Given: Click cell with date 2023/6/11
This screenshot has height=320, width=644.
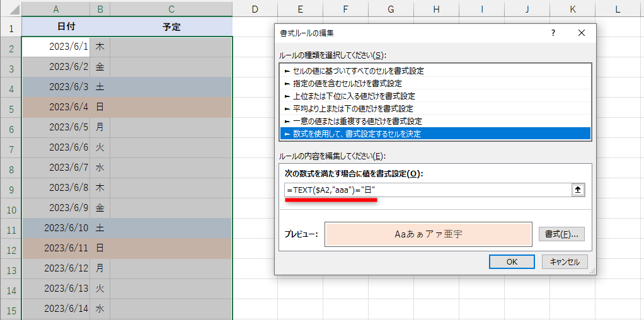Looking at the screenshot, I should click(56, 248).
